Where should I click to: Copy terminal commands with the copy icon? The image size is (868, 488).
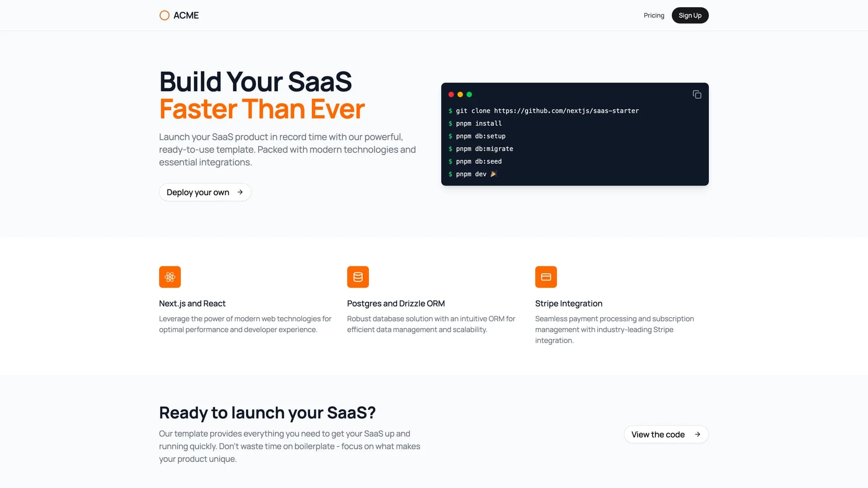click(697, 94)
